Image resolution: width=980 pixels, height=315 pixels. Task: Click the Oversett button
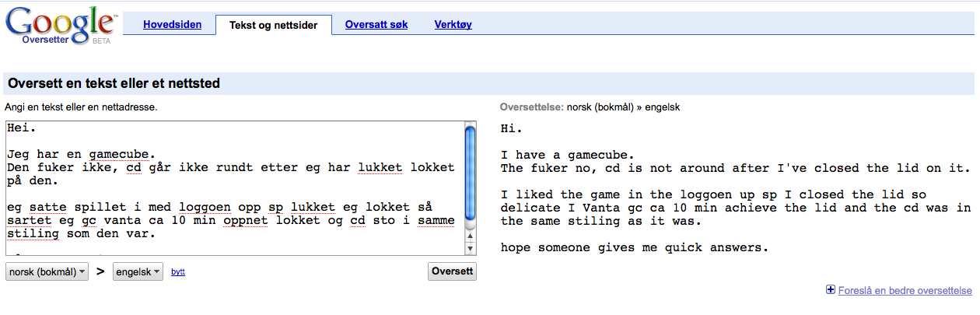pos(452,271)
